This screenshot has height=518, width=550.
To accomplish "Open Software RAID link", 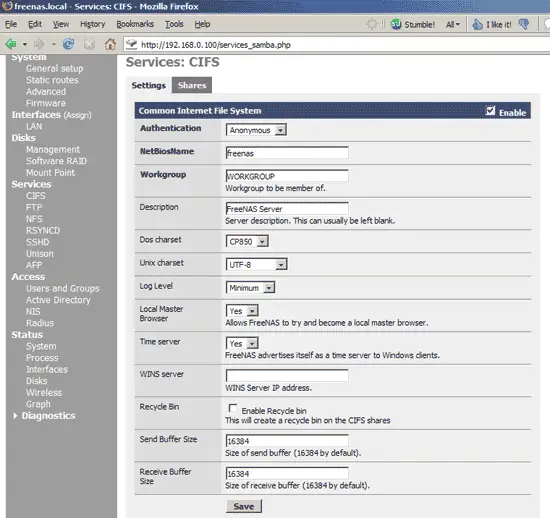I will point(56,161).
